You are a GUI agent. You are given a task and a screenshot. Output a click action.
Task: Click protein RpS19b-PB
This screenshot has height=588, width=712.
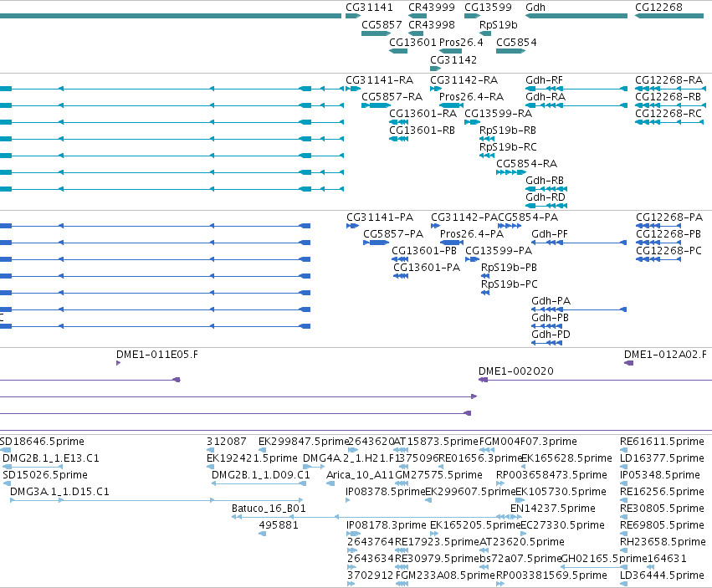click(x=509, y=268)
